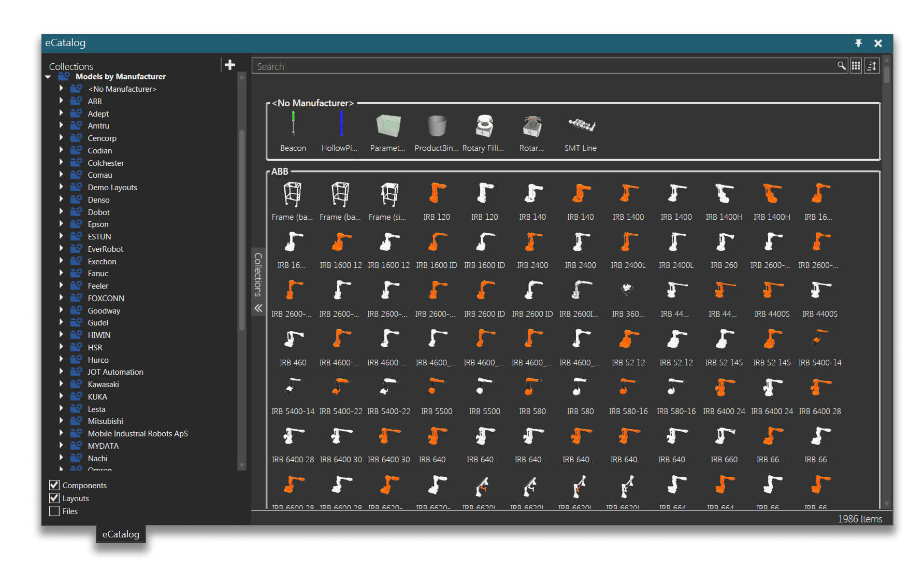Expand the Kawasaki manufacturer node
Image resolution: width=924 pixels, height=568 pixels.
[61, 384]
